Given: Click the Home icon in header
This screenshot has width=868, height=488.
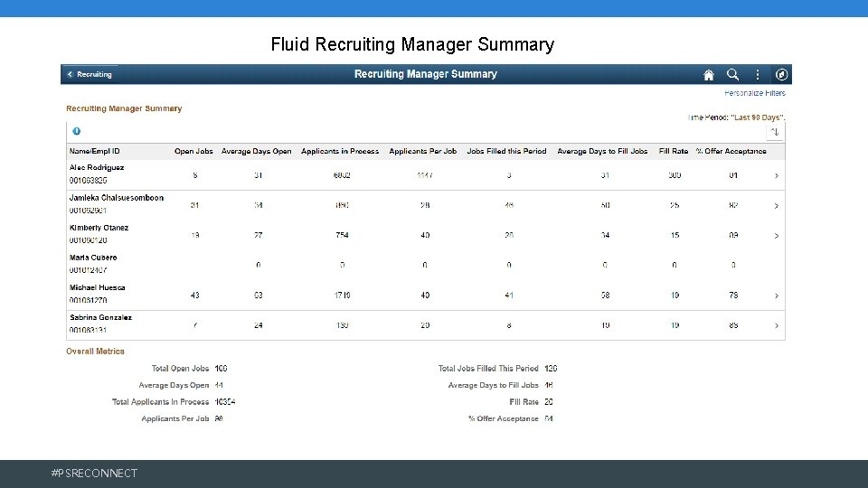Looking at the screenshot, I should click(x=709, y=75).
